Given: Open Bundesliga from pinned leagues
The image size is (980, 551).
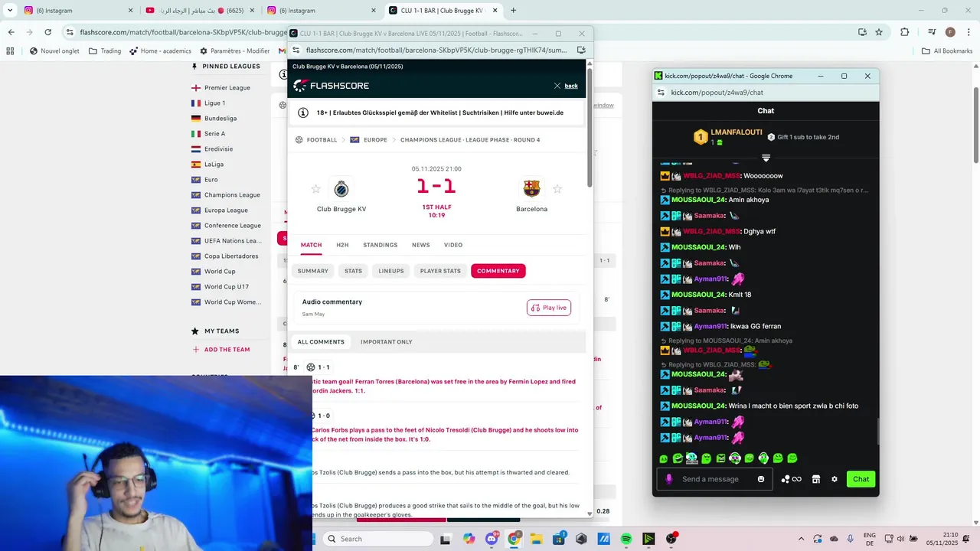Looking at the screenshot, I should (220, 119).
